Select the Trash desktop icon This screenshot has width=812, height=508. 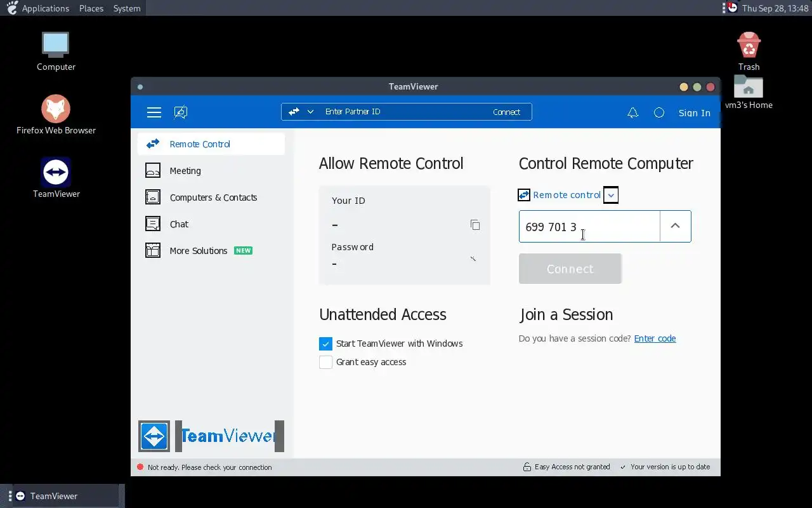(x=749, y=51)
